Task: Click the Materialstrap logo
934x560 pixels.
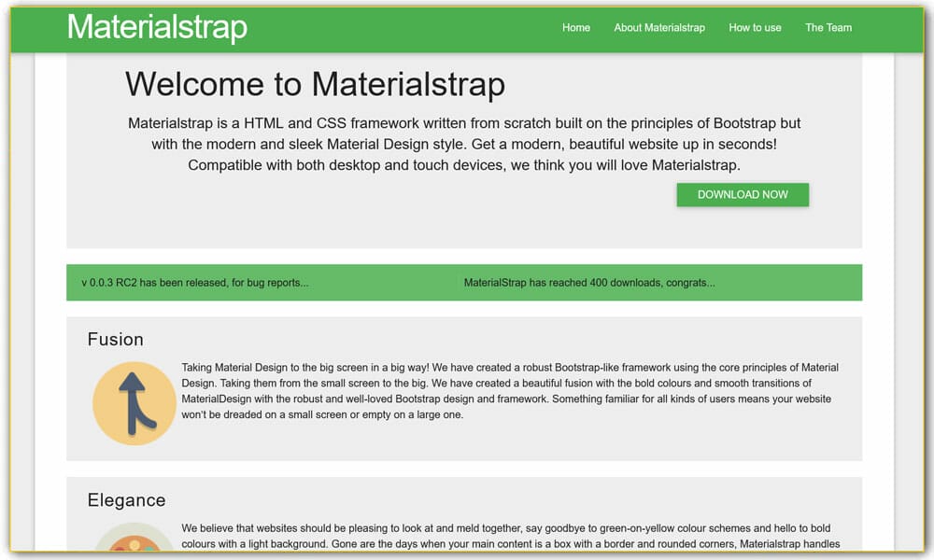Action: click(155, 27)
